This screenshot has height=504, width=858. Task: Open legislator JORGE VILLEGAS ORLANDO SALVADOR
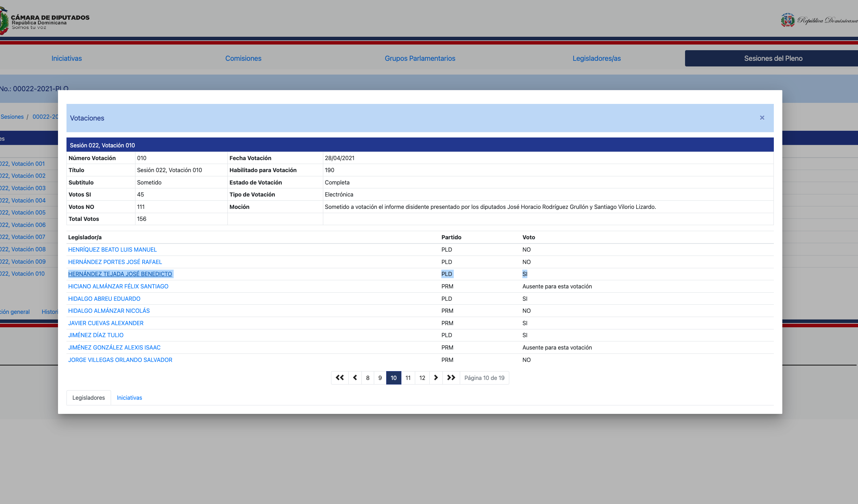120,360
